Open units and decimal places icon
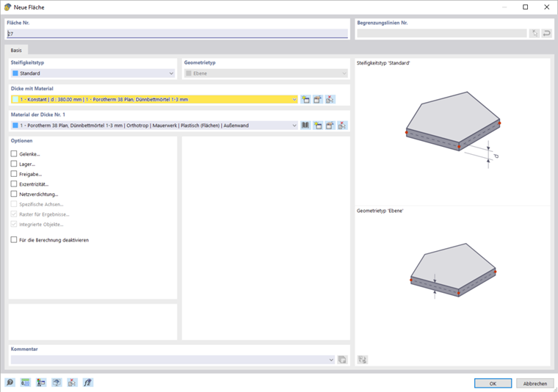Screen dimensions: 558x392 [25, 382]
